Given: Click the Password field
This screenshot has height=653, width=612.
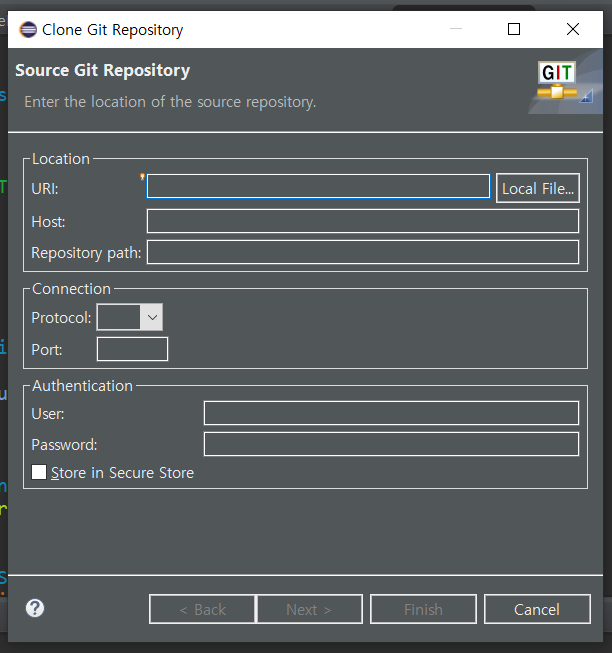Looking at the screenshot, I should [x=391, y=444].
